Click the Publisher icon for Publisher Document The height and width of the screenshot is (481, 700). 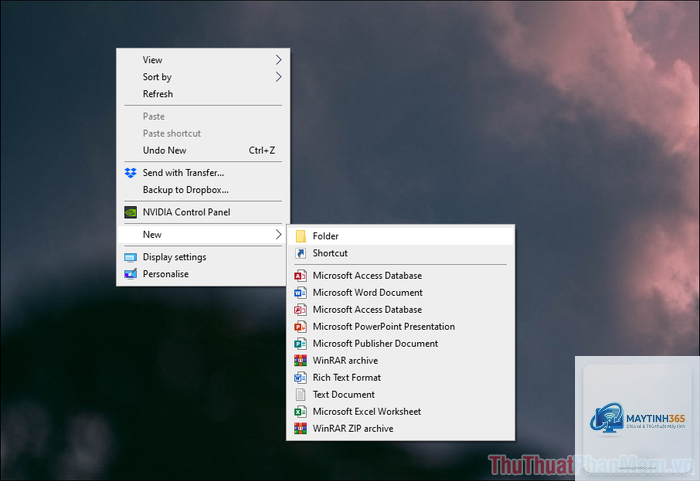click(x=300, y=343)
